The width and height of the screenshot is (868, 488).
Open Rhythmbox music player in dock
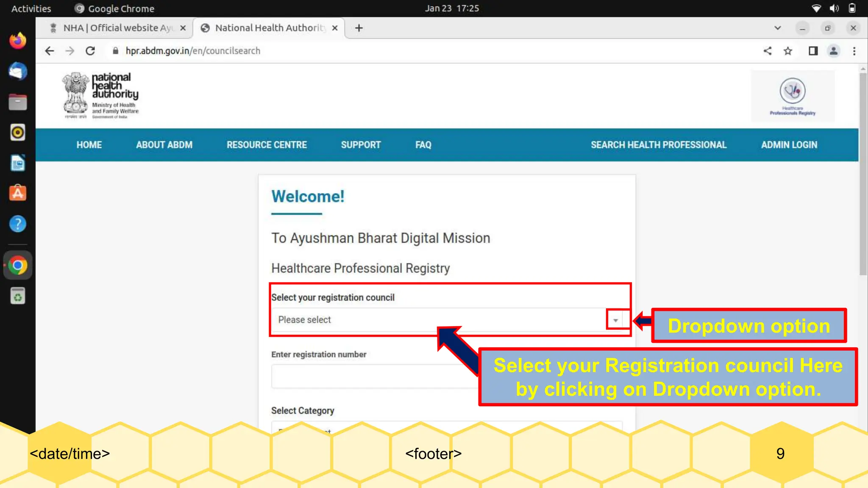[18, 132]
